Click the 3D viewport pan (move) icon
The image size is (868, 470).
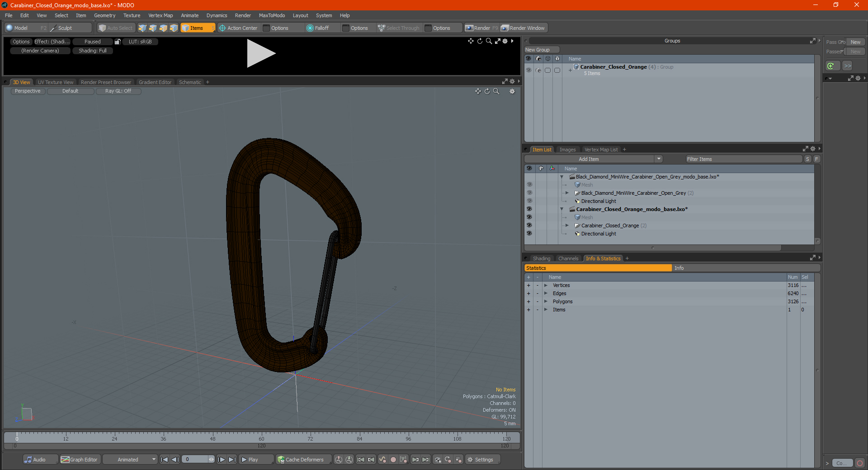[478, 91]
